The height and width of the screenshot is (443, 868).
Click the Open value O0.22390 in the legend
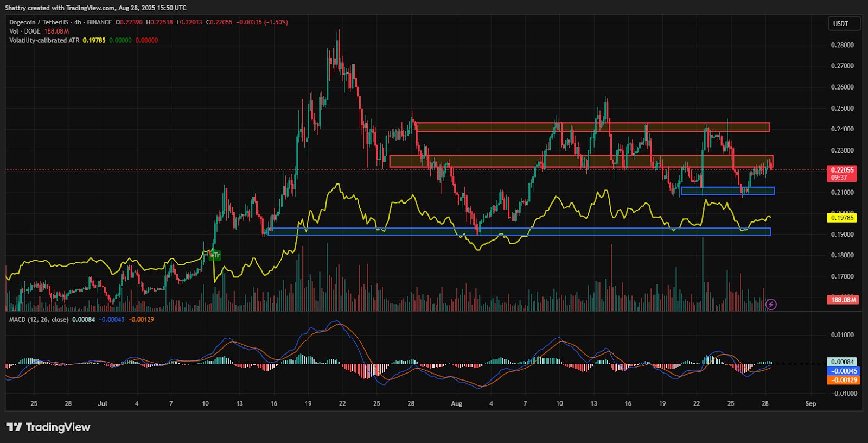click(129, 22)
